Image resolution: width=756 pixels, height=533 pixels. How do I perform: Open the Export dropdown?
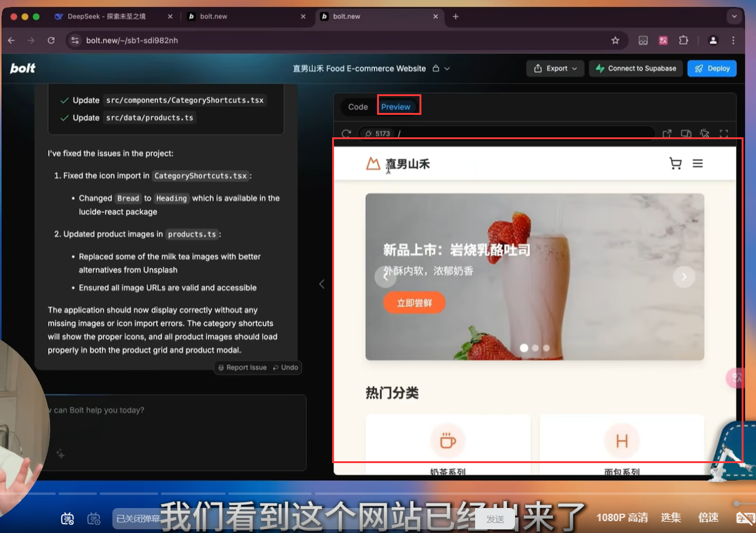(555, 69)
